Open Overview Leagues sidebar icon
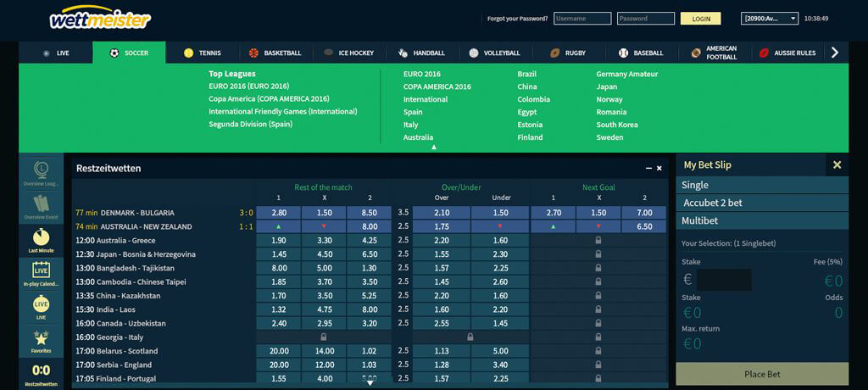This screenshot has width=868, height=390. (41, 172)
